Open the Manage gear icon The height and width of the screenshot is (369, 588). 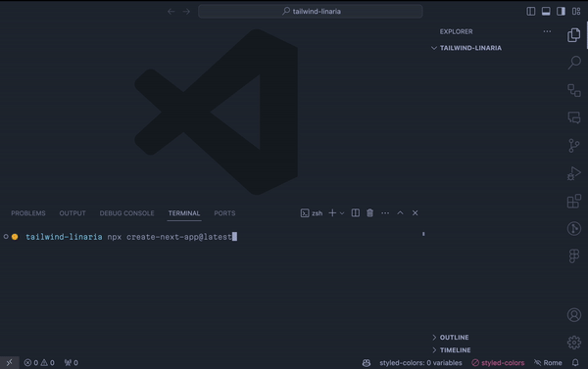coord(573,343)
